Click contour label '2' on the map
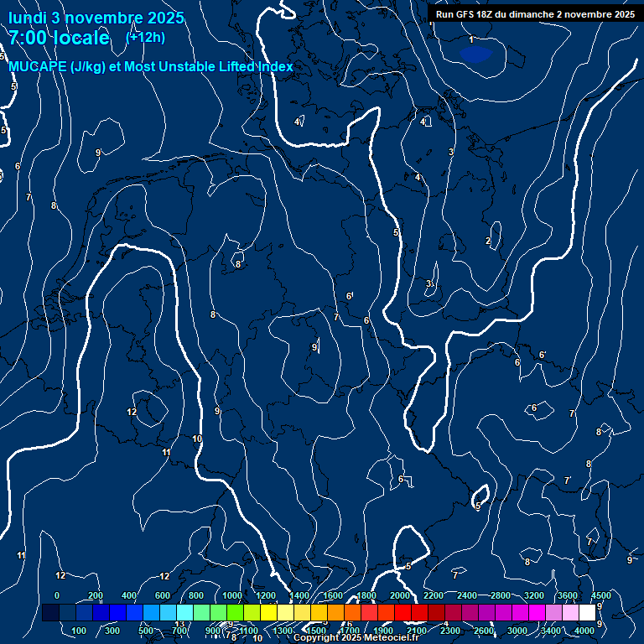The width and height of the screenshot is (644, 644). [488, 241]
